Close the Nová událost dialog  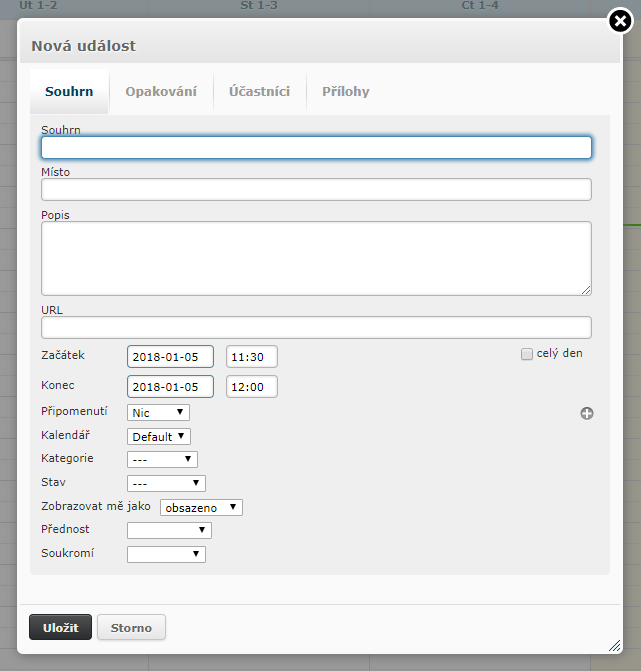pyautogui.click(x=620, y=21)
